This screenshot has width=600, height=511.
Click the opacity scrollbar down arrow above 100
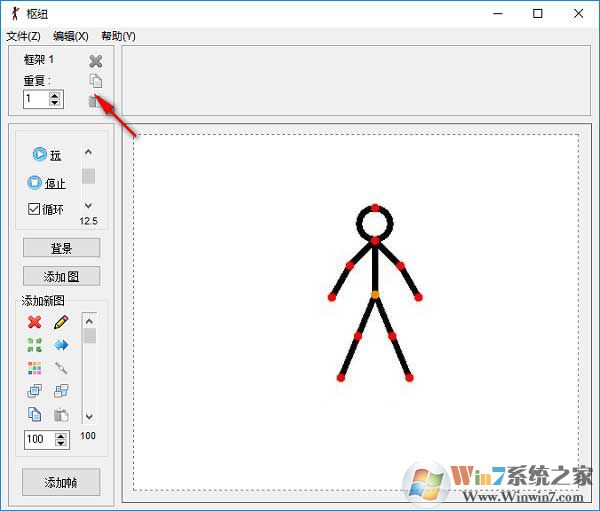coord(89,416)
